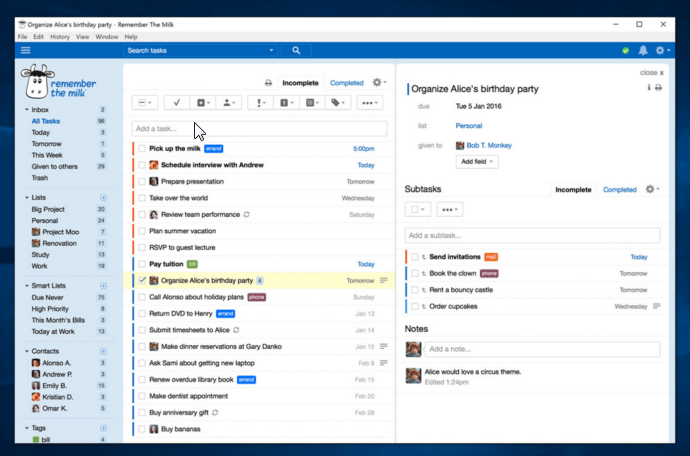The image size is (690, 456).
Task: Select All Tasks in sidebar
Action: [46, 121]
